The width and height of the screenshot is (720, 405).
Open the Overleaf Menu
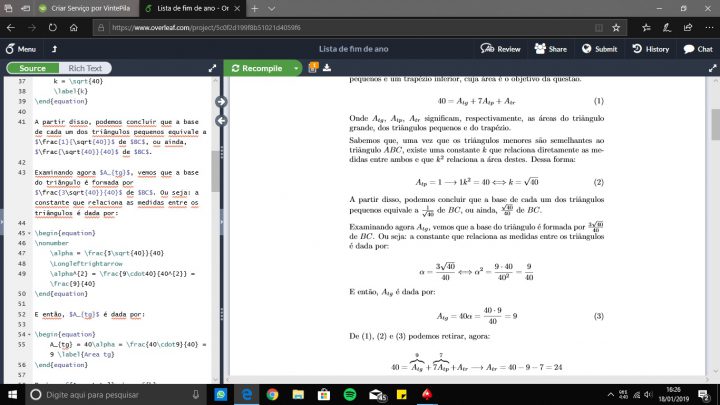click(x=21, y=49)
